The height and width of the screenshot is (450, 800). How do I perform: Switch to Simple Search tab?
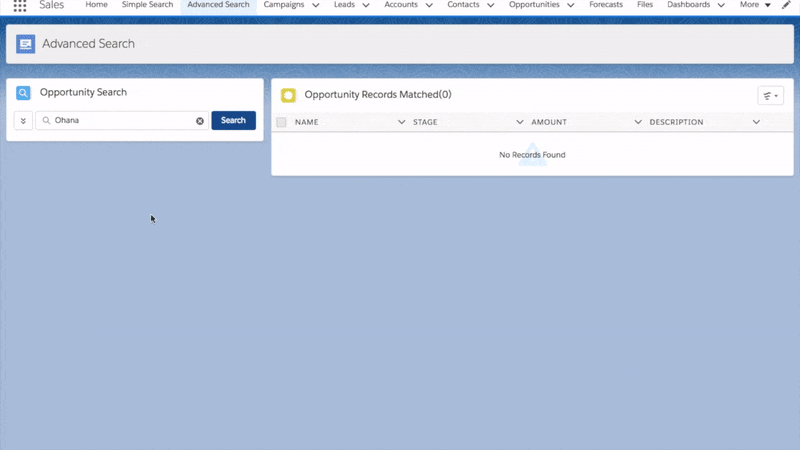147,5
